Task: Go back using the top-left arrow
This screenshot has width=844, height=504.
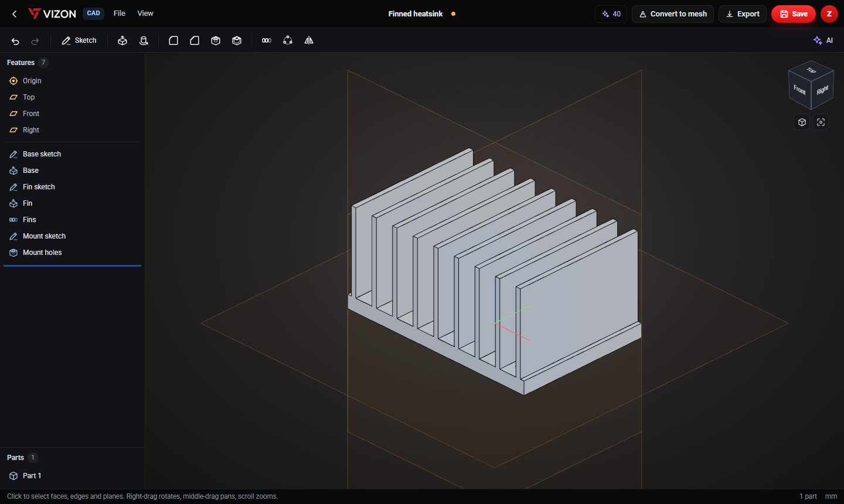Action: [15, 13]
